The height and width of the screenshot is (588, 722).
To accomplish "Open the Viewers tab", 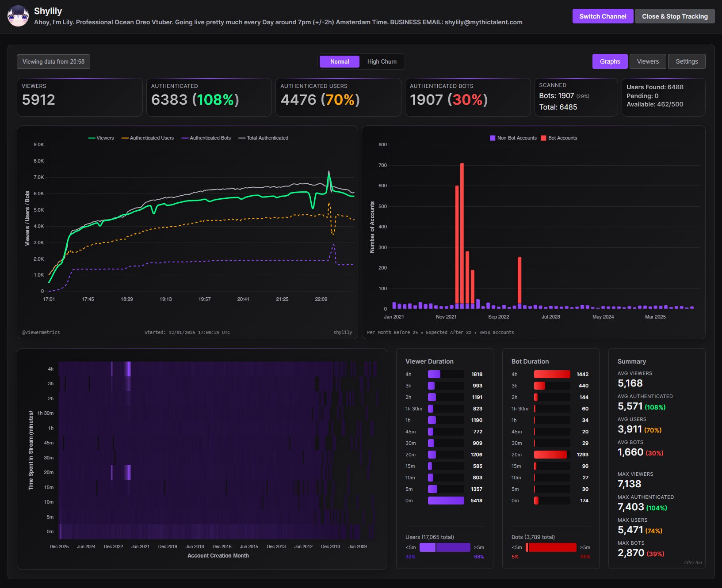I will (x=648, y=61).
